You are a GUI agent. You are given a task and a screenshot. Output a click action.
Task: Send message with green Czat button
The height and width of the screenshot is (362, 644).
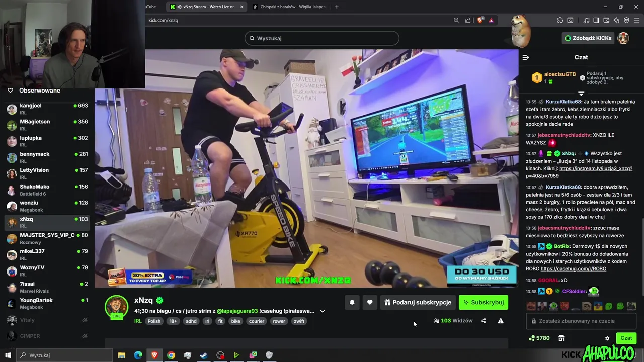click(x=626, y=338)
